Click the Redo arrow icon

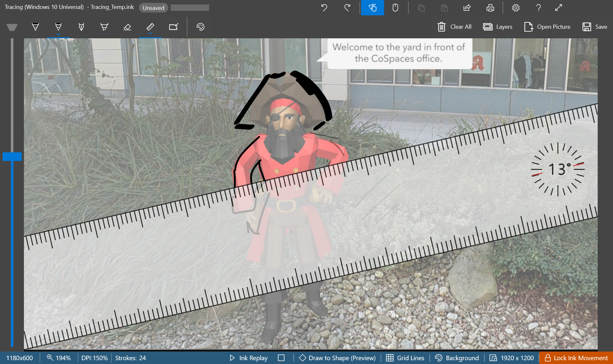pos(347,8)
